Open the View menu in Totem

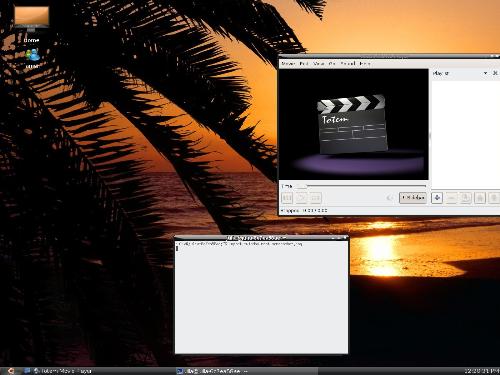(x=319, y=63)
